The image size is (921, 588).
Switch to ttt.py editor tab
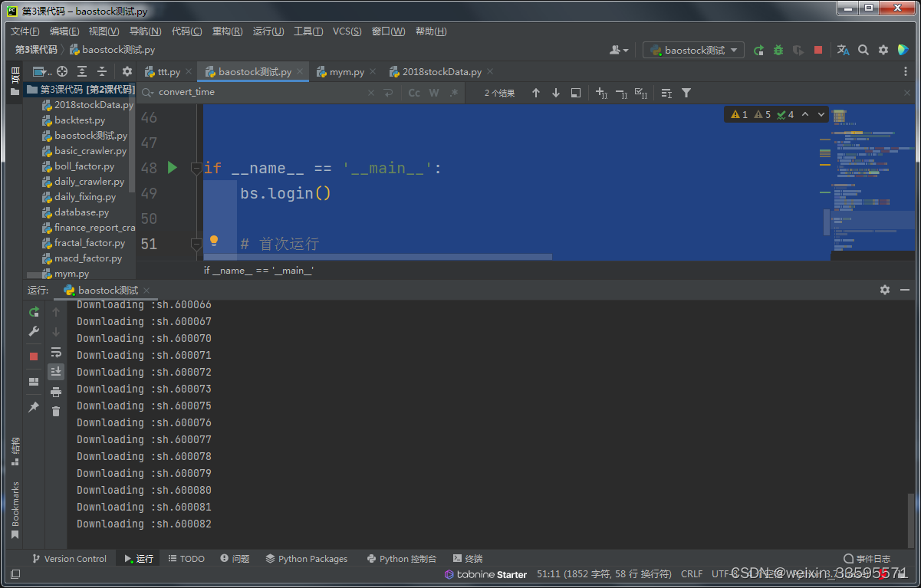[x=168, y=71]
